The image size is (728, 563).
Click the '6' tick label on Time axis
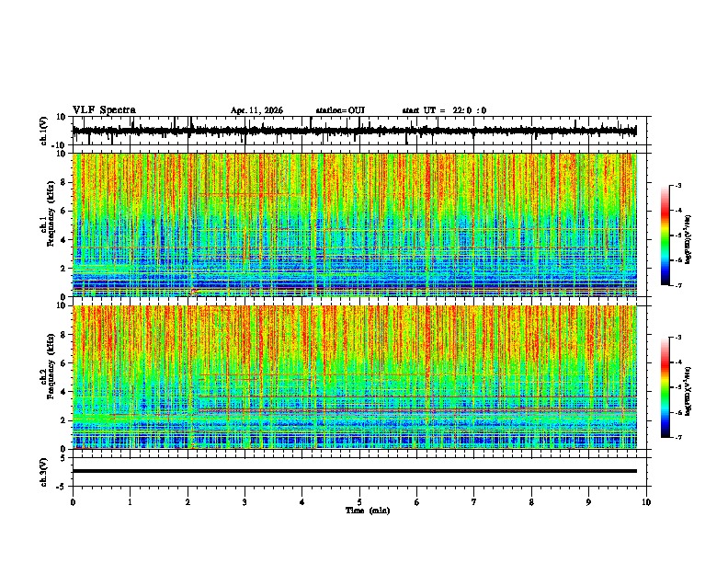[417, 502]
